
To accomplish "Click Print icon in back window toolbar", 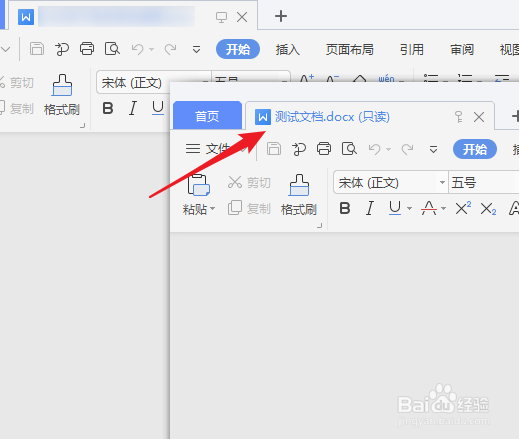I will (87, 49).
